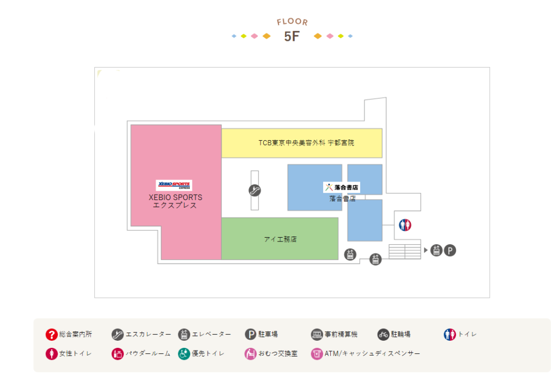Click the 事前精算機 legend icon
This screenshot has height=392, width=558.
(317, 334)
